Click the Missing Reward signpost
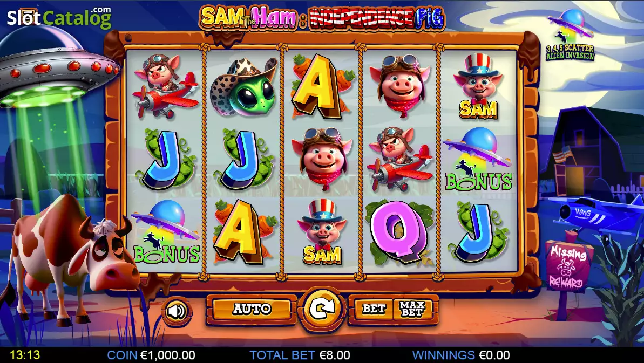 [568, 266]
